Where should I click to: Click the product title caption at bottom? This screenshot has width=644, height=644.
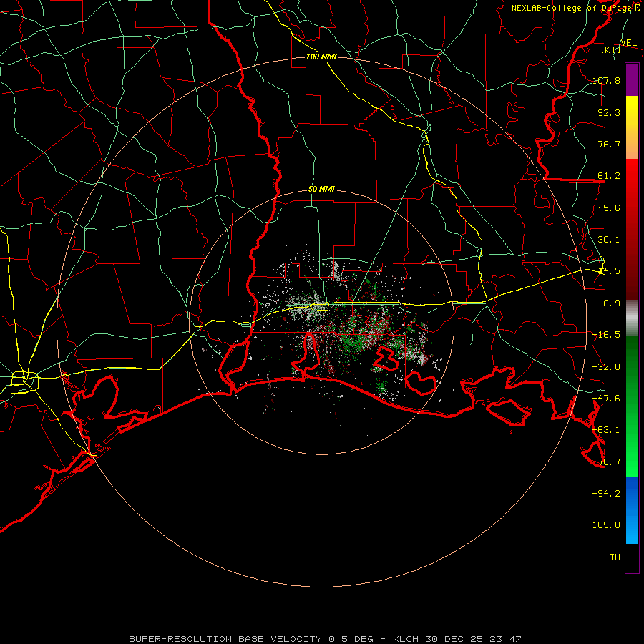point(325,639)
